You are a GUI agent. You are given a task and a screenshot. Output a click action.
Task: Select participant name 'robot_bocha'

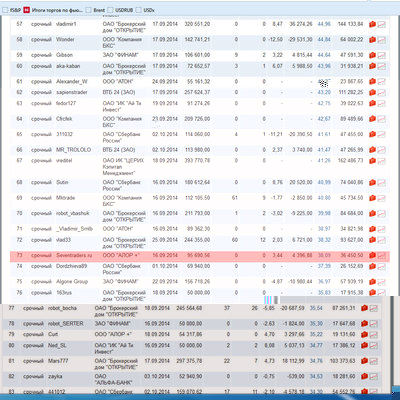[62, 308]
